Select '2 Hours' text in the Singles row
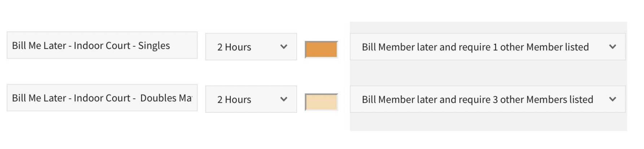The height and width of the screenshot is (149, 644). point(234,47)
